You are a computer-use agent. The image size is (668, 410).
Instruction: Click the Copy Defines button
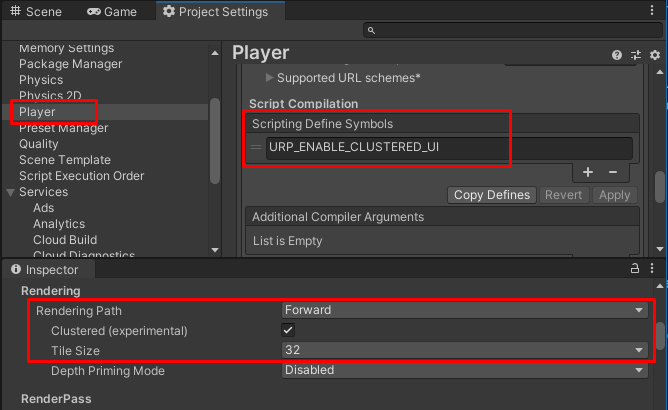pyautogui.click(x=492, y=195)
